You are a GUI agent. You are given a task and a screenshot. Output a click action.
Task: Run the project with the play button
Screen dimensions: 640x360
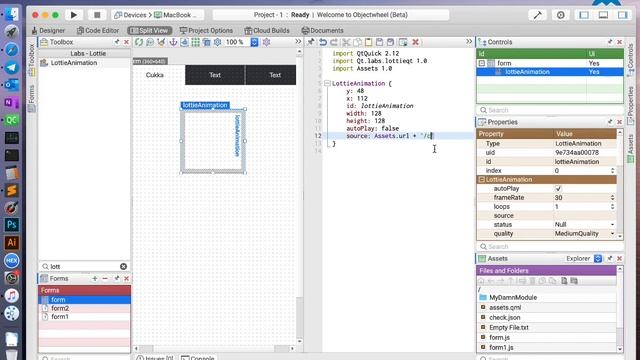pyautogui.click(x=73, y=15)
